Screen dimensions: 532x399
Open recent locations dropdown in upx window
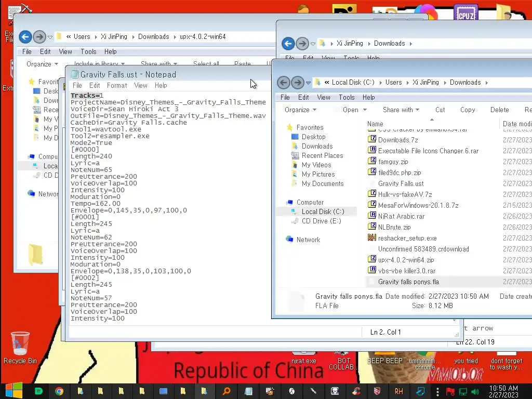click(x=50, y=37)
